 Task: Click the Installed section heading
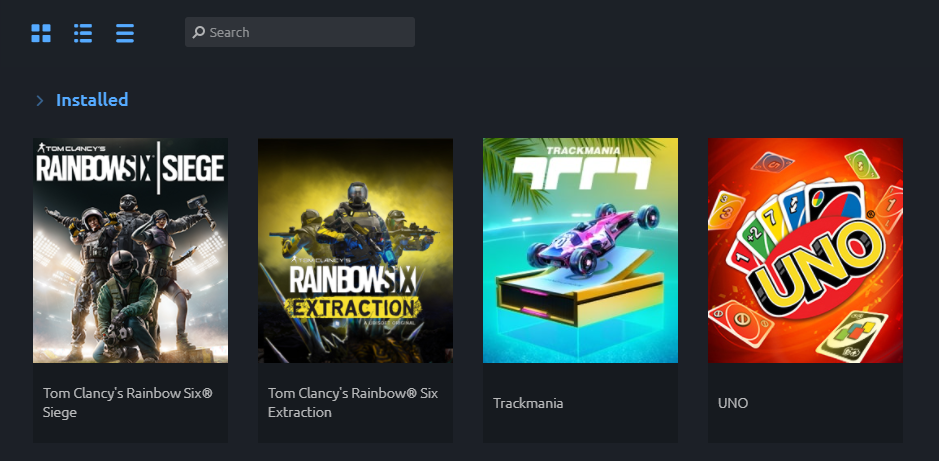92,100
